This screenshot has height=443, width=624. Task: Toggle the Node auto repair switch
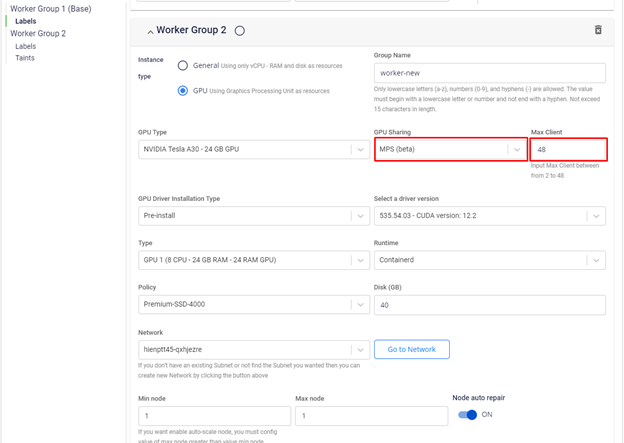[x=467, y=414]
